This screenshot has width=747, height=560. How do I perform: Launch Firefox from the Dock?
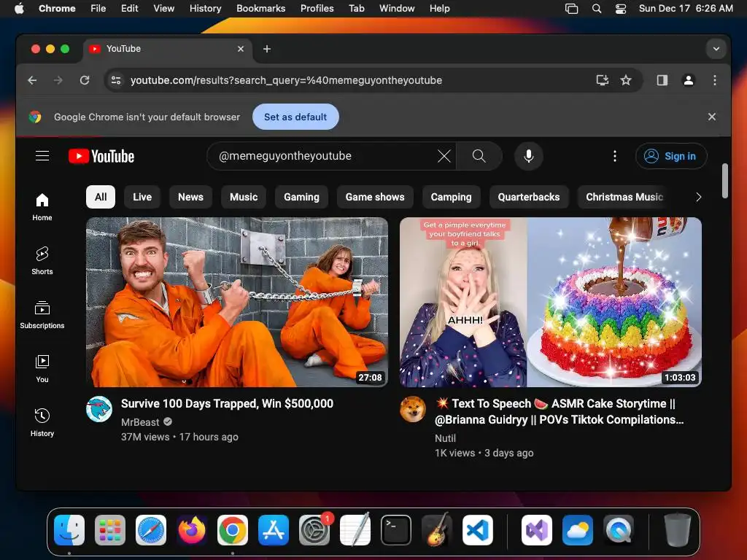pos(192,530)
